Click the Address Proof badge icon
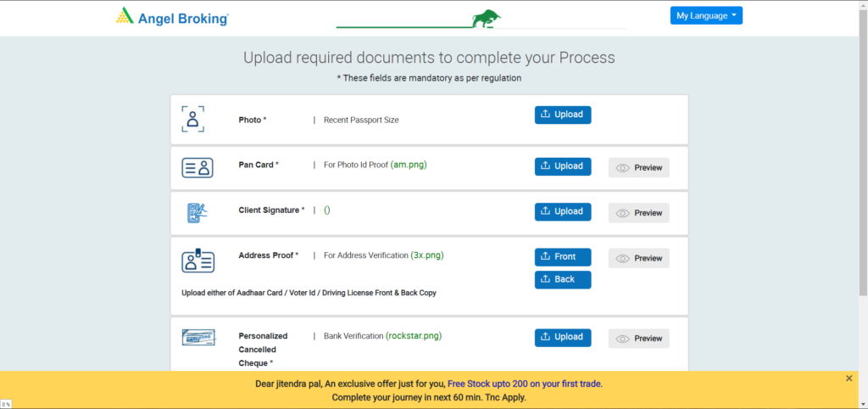The height and width of the screenshot is (409, 868). (x=198, y=261)
